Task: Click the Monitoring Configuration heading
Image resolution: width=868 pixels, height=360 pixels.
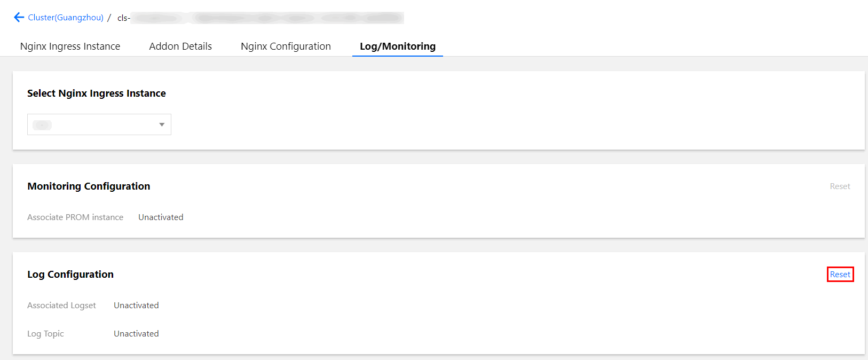Action: click(x=89, y=186)
